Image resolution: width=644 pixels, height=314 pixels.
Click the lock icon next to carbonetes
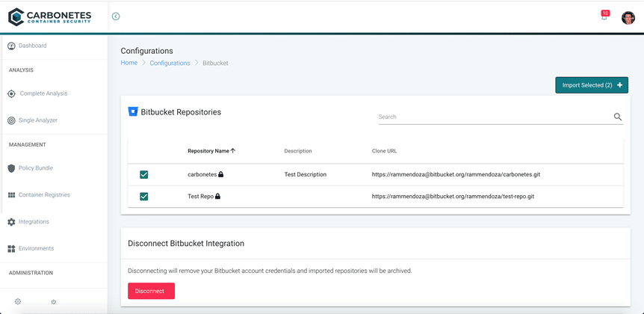[x=221, y=174]
